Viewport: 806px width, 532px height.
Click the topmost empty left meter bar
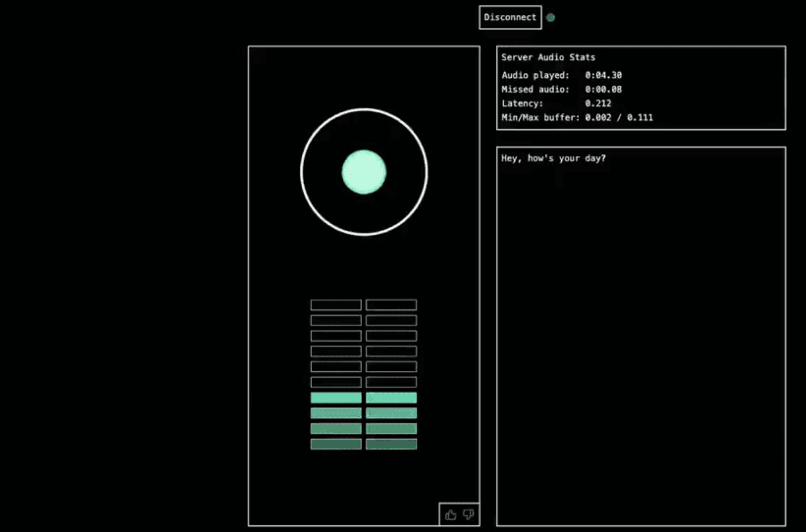tap(336, 305)
